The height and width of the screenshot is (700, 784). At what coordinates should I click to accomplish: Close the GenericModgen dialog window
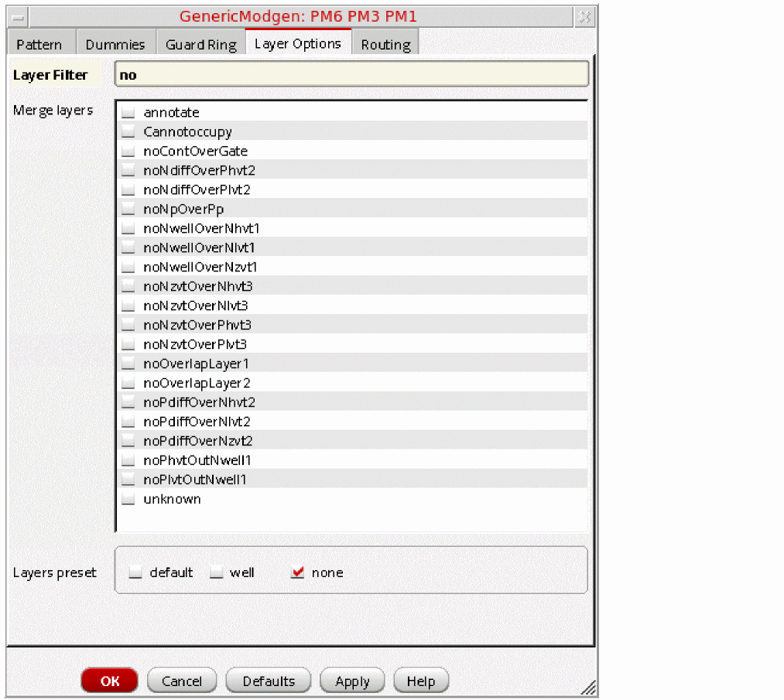point(584,18)
